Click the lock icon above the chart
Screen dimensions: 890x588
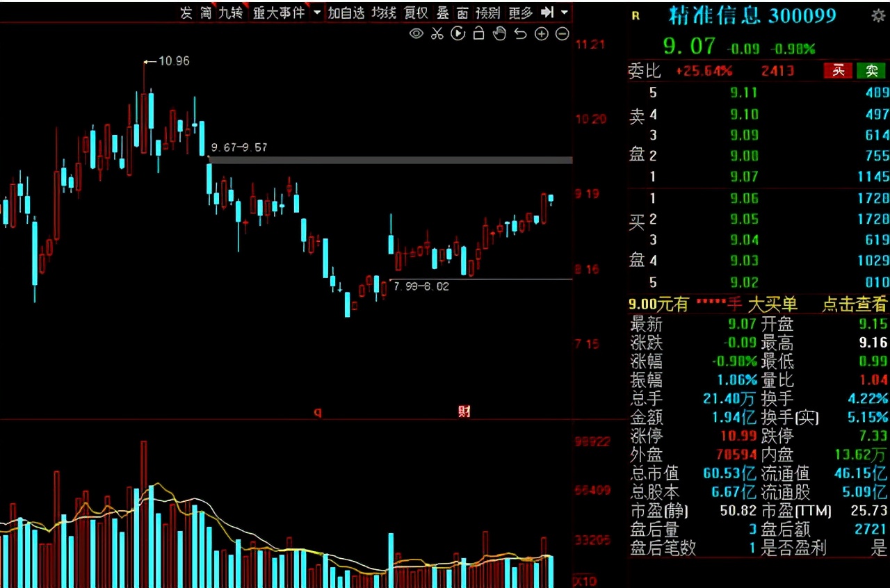[x=478, y=33]
